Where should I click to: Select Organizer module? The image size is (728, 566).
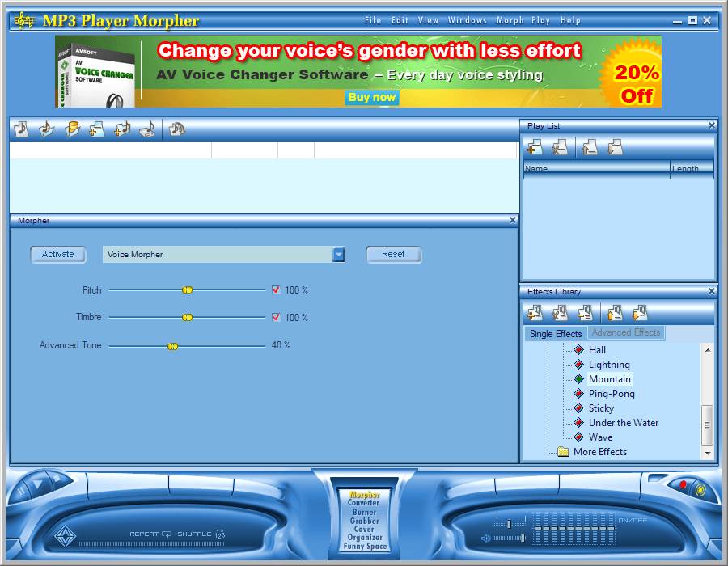(365, 537)
